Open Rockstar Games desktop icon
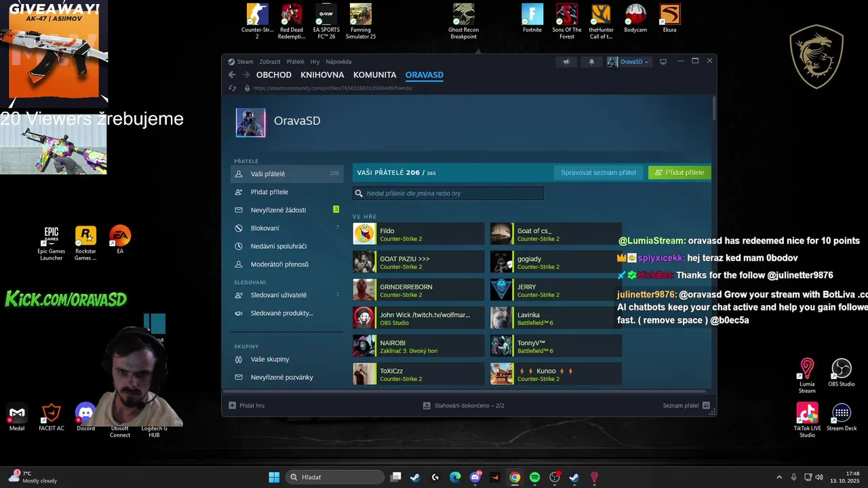The height and width of the screenshot is (488, 868). (85, 243)
